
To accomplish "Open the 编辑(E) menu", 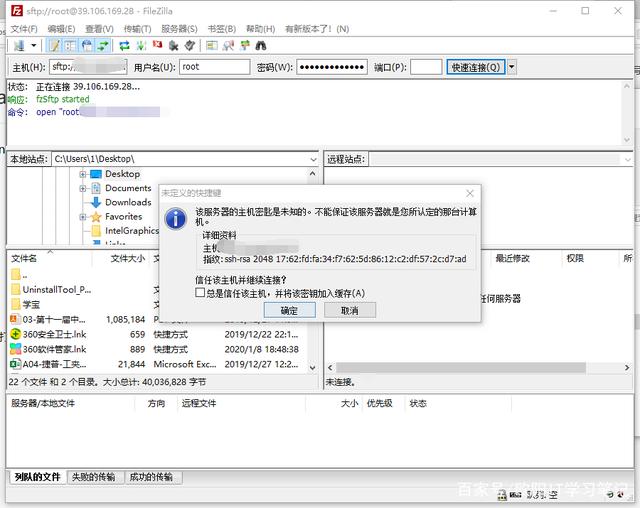I will (x=61, y=29).
